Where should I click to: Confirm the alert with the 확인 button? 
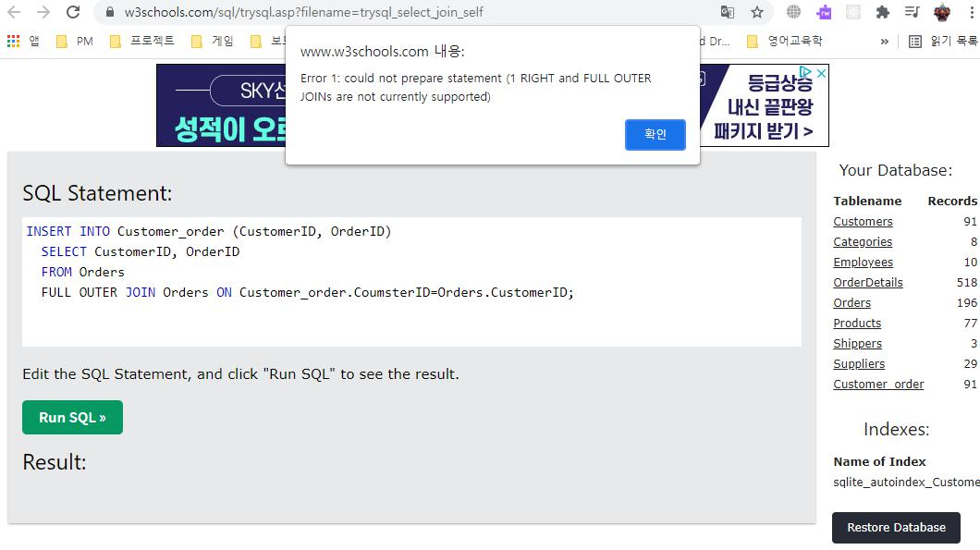coord(655,134)
